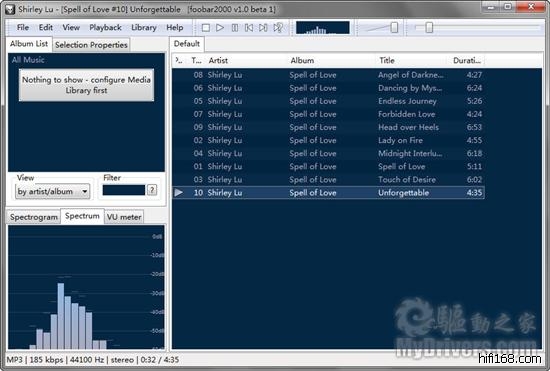Switch to the VU meter tab

[x=124, y=217]
